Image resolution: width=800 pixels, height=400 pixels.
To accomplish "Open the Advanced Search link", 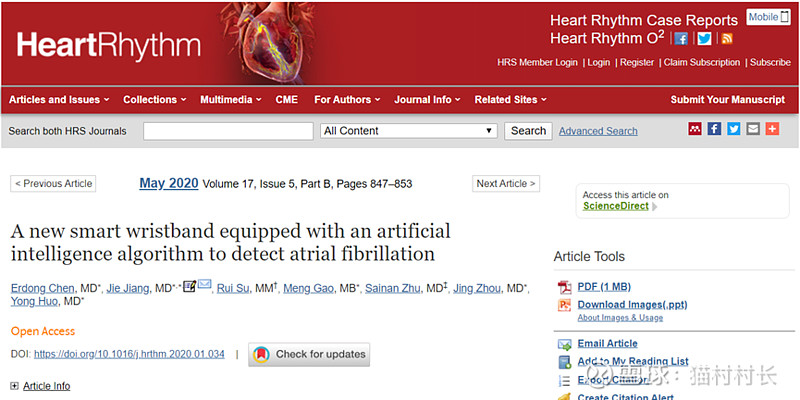I will pos(598,131).
